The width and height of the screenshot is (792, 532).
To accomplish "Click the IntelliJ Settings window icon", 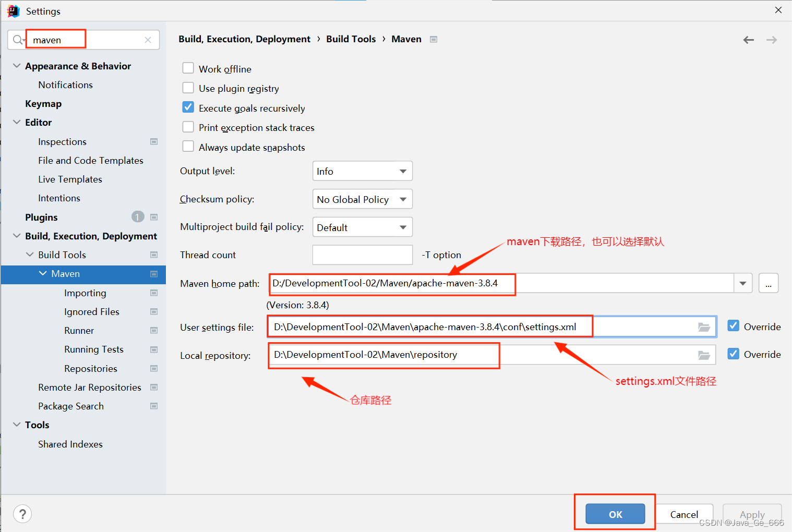I will 14,11.
